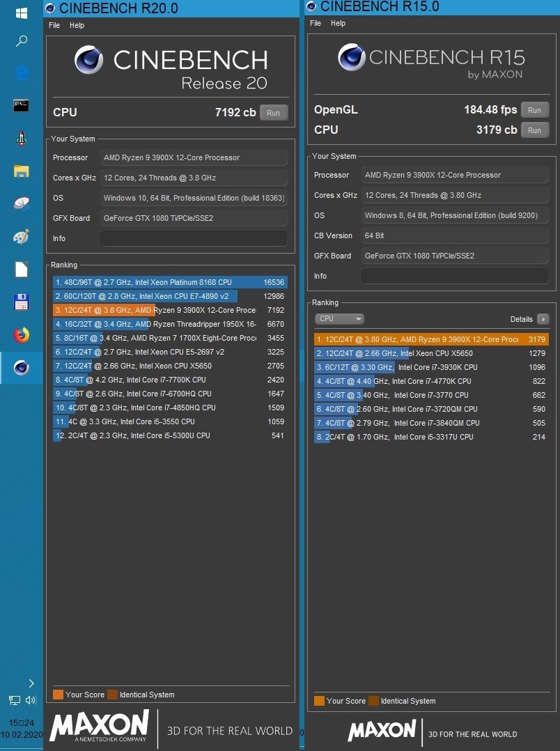Select Core i7-6700HQ ranking row

click(x=170, y=393)
